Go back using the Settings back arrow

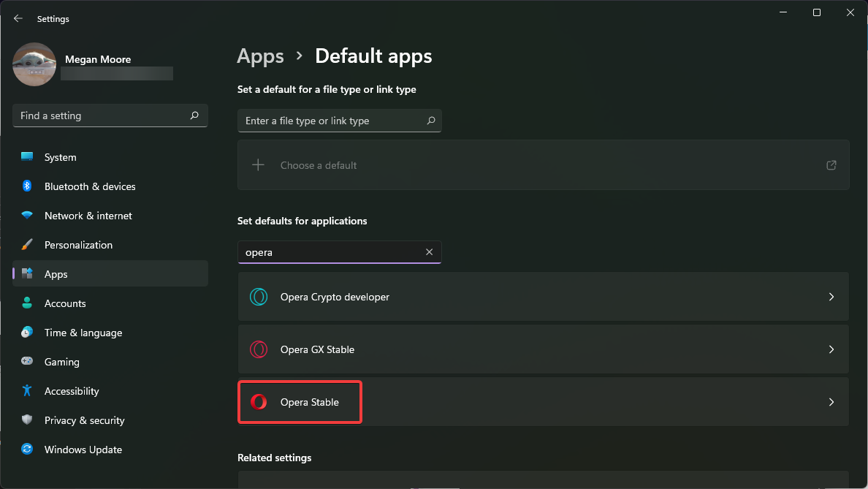tap(18, 18)
